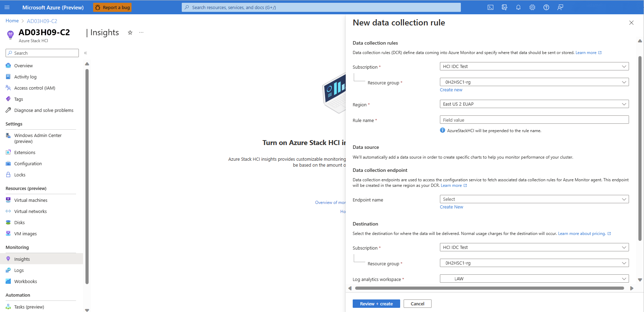Click the Overview icon in sidebar

click(x=8, y=66)
